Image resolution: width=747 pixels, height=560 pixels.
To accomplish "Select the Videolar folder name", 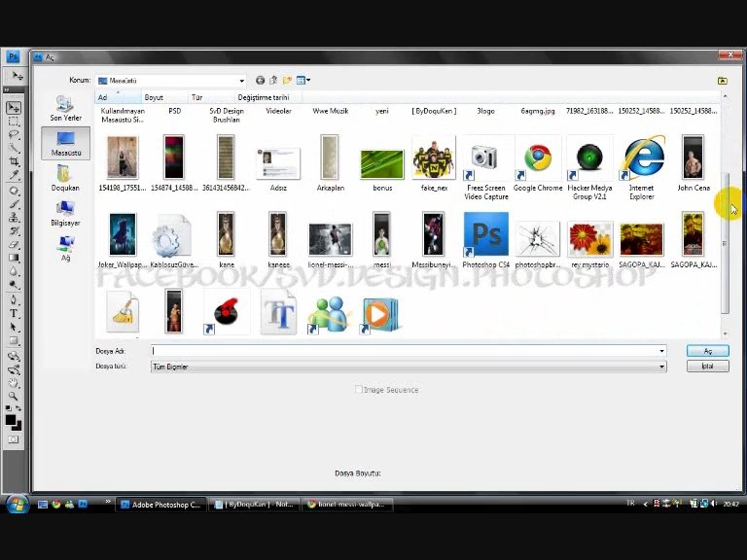I will point(279,111).
